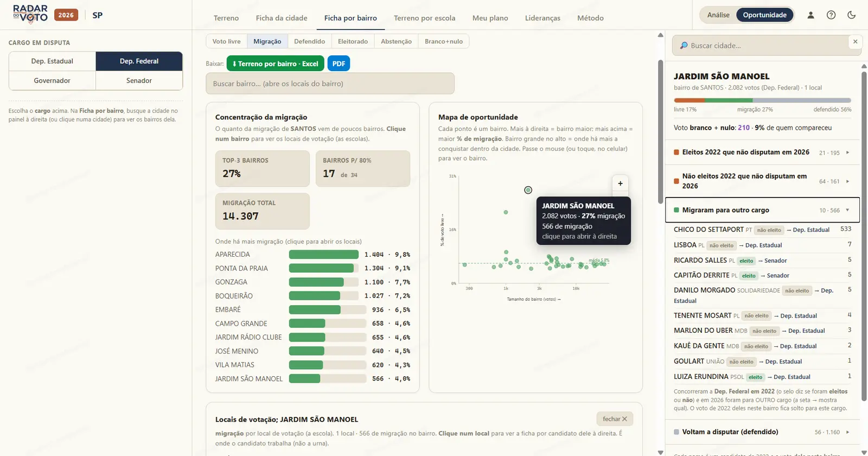Switch to Oportunidade mode
The width and height of the screenshot is (868, 456).
765,15
